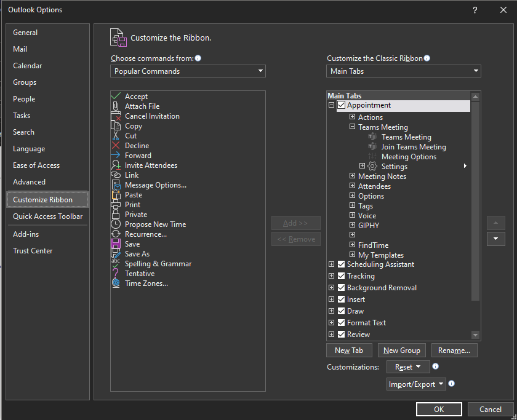Viewport: 517px width, 420px height.
Task: Click the Forward arrow icon
Action: [x=116, y=155]
